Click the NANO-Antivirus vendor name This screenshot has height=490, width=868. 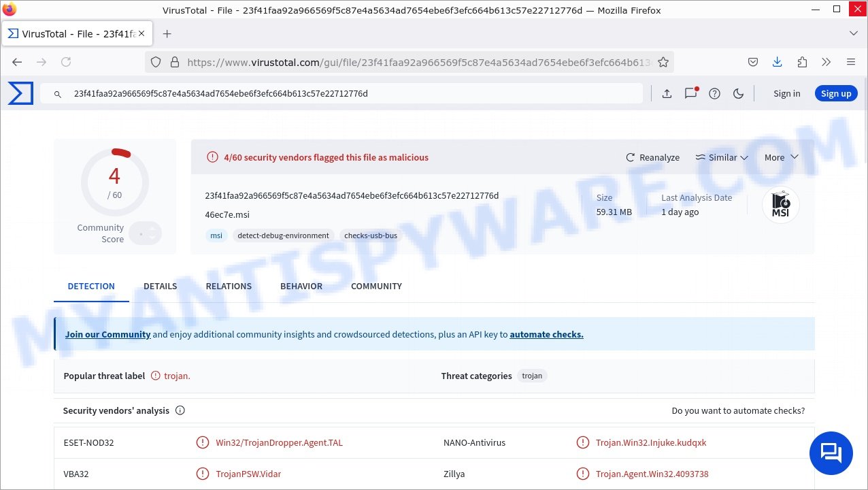[475, 442]
